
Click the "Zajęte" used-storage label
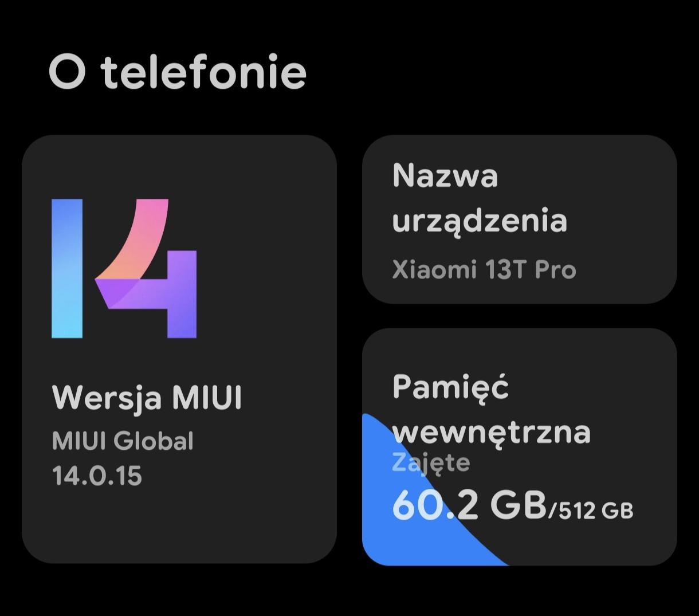tap(431, 462)
